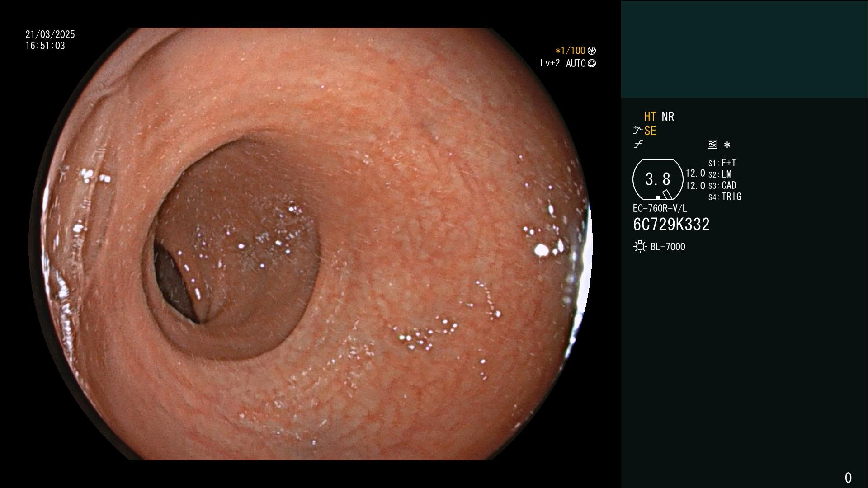Screen dimensions: 868x488
Task: Click the shutter speed icon after 1/100
Action: point(592,51)
